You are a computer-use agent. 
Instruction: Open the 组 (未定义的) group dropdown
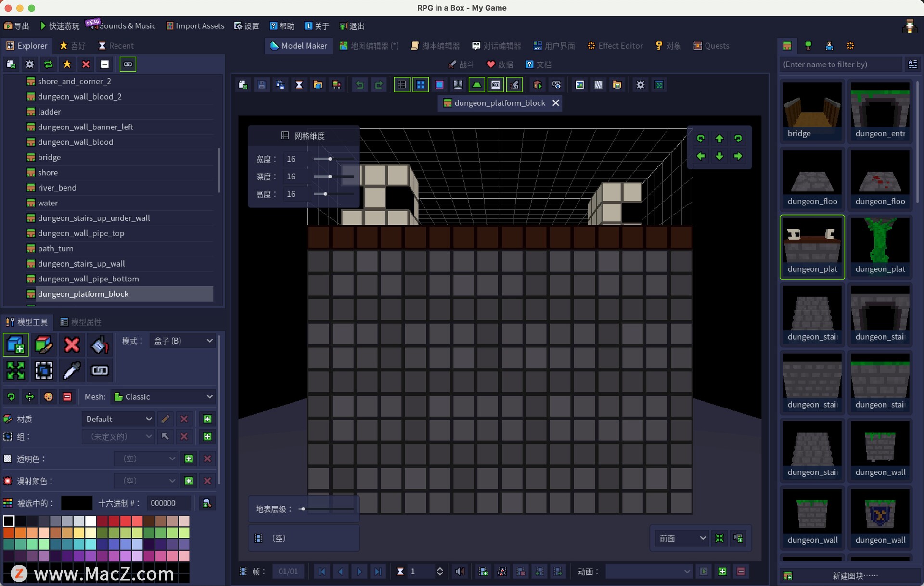click(x=118, y=436)
